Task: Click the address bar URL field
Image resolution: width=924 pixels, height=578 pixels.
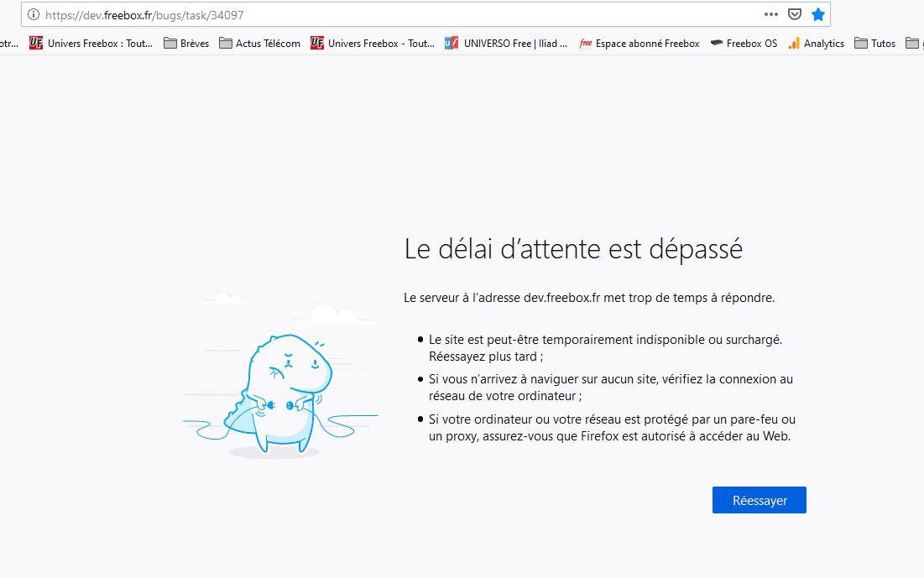Action: tap(378, 14)
